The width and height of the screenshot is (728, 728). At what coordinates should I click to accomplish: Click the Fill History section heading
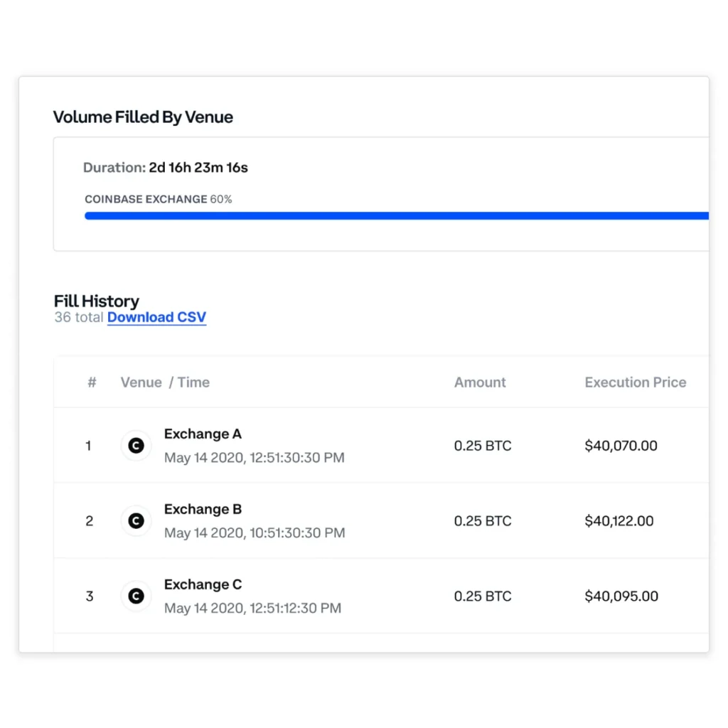click(96, 301)
